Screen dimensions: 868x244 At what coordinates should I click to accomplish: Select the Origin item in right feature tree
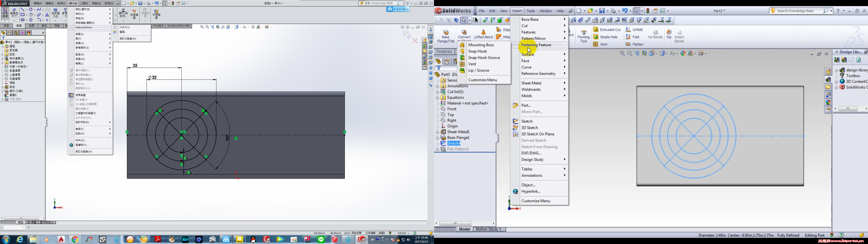pyautogui.click(x=452, y=126)
